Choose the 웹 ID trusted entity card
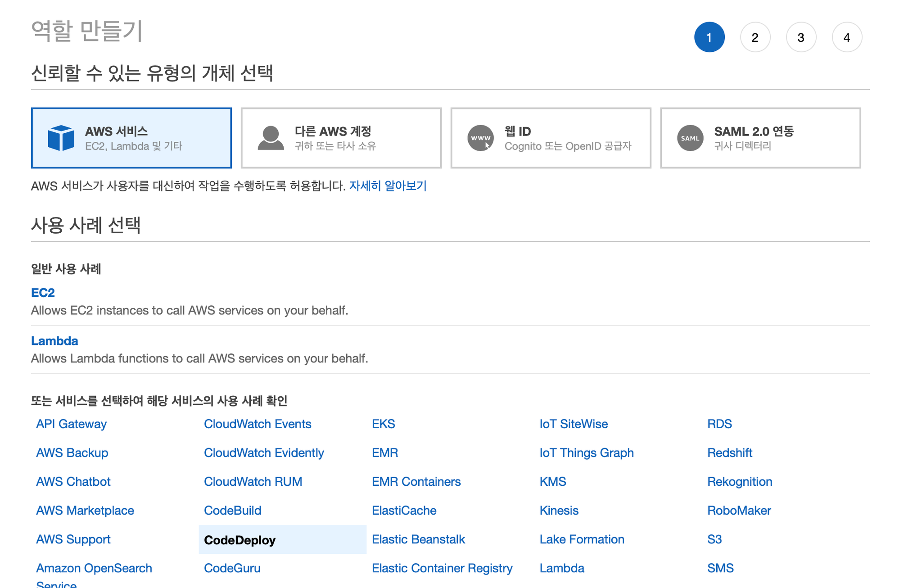Image resolution: width=922 pixels, height=588 pixels. coord(551,138)
